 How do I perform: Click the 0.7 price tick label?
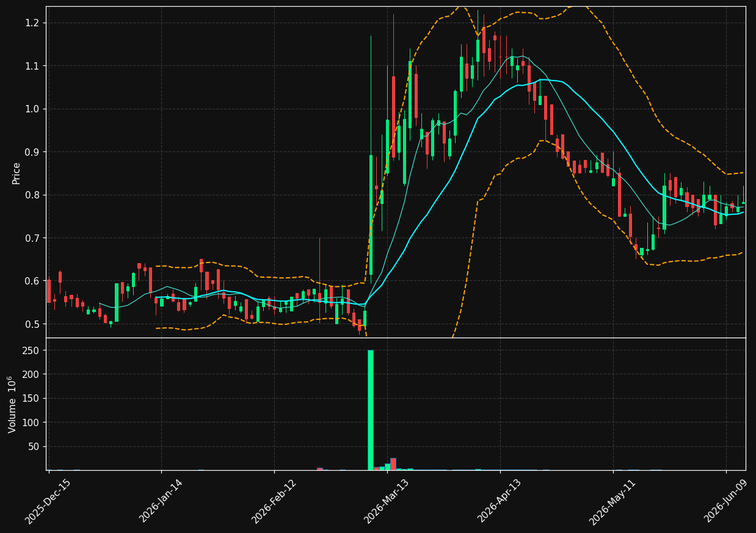point(34,238)
